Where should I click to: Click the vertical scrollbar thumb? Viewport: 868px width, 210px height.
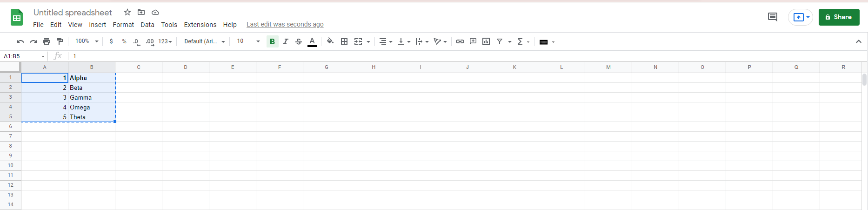pyautogui.click(x=864, y=80)
